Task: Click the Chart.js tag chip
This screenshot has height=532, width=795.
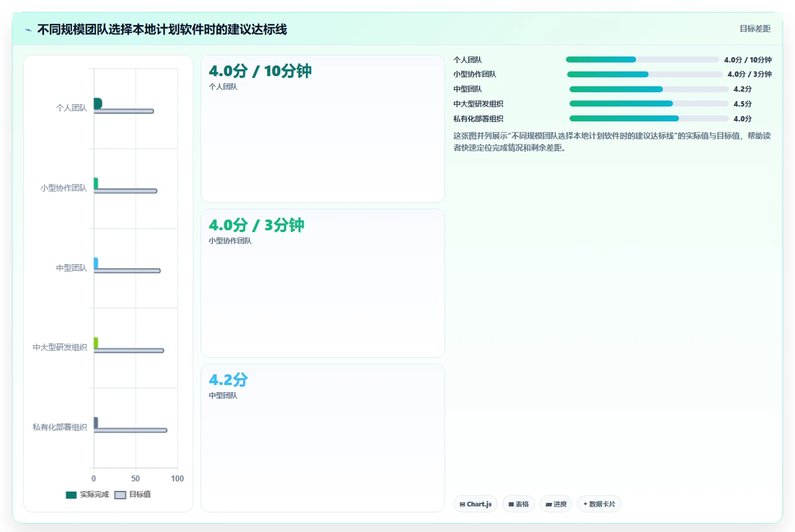Action: [475, 504]
